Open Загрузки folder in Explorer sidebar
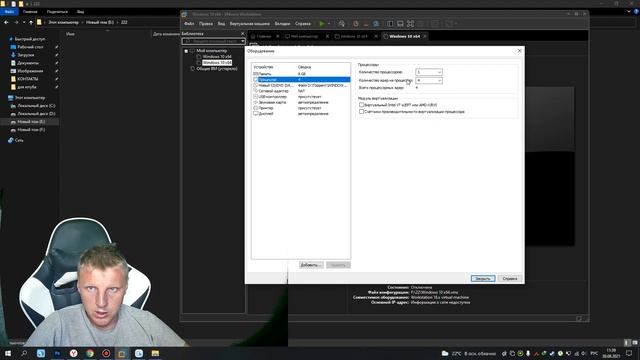This screenshot has width=640, height=360. [26, 55]
